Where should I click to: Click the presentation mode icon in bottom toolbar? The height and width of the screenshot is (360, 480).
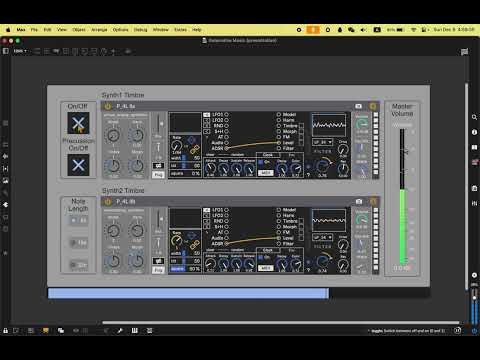(x=46, y=331)
